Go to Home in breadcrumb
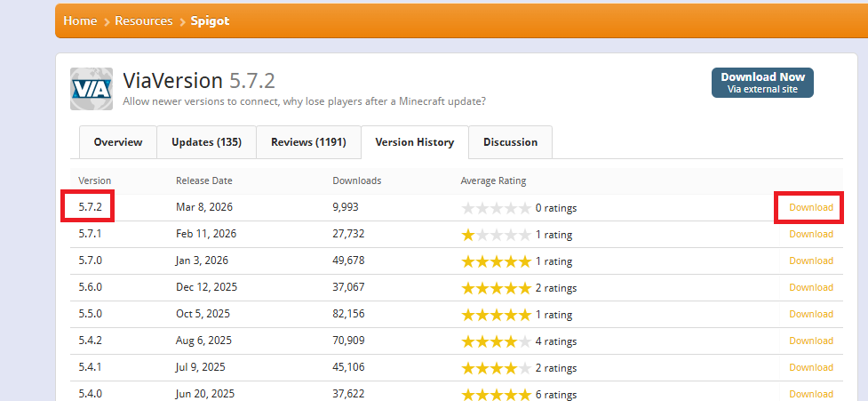The width and height of the screenshot is (868, 401). tap(80, 20)
